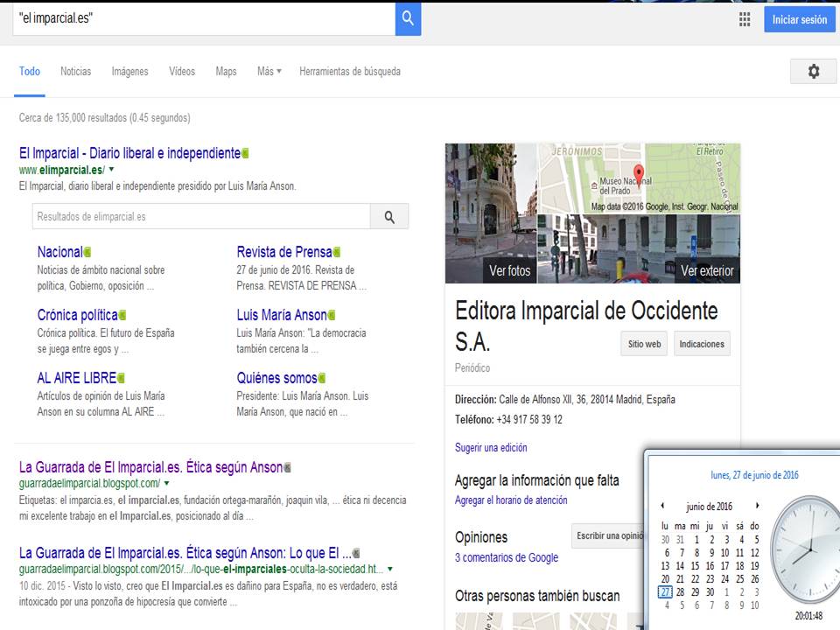Click the gray badge after 'Lo que El ...' result
The height and width of the screenshot is (630, 840).
point(356,553)
